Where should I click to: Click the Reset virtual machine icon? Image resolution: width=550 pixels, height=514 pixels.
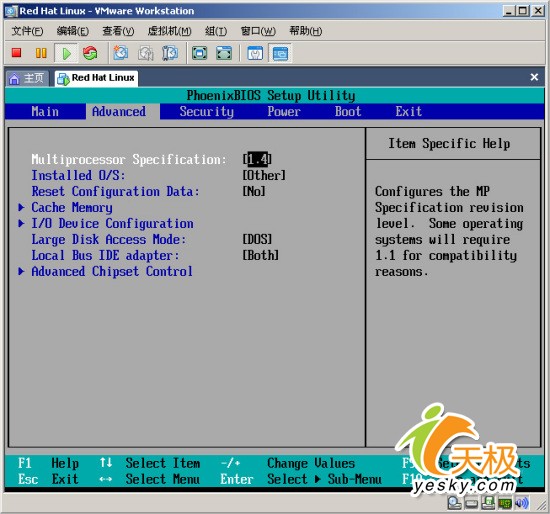point(90,53)
